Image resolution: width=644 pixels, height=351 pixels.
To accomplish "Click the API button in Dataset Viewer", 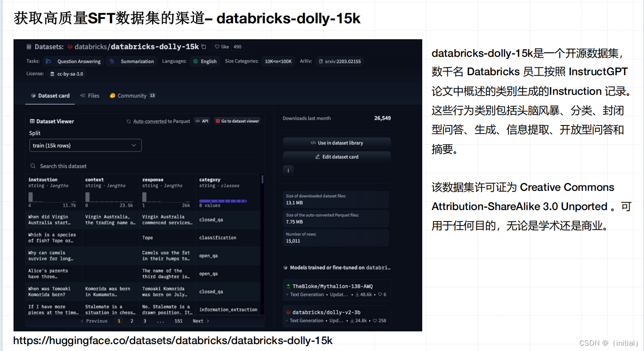I will [x=202, y=121].
